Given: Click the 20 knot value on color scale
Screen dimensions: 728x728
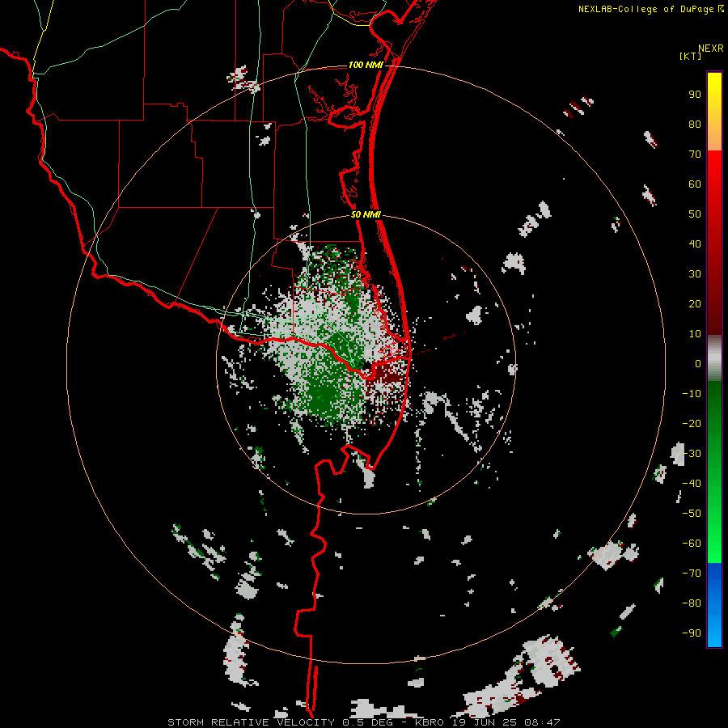Looking at the screenshot, I should 695,304.
